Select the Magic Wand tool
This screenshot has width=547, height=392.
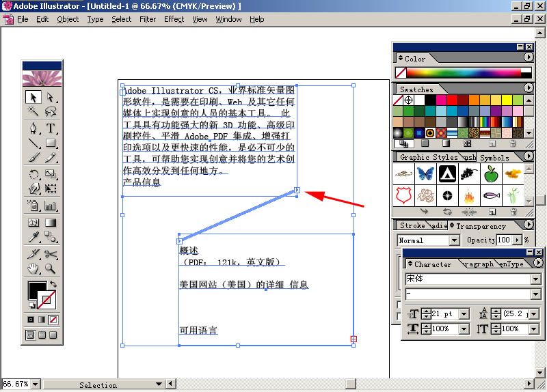pyautogui.click(x=34, y=111)
